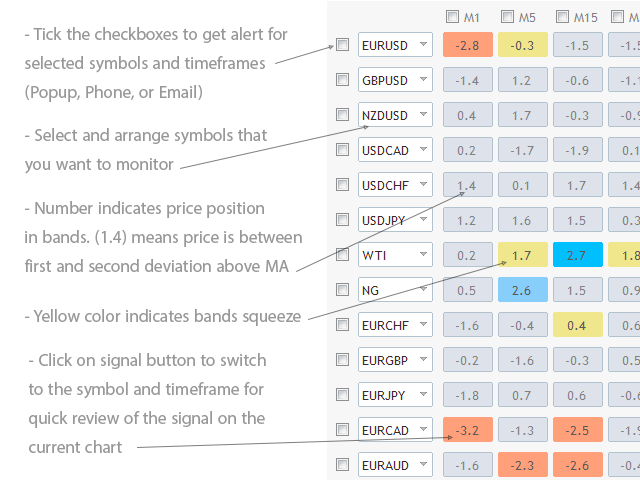Enable the M5 timeframe checkbox
Screen dimensions: 640x480
tap(508, 16)
